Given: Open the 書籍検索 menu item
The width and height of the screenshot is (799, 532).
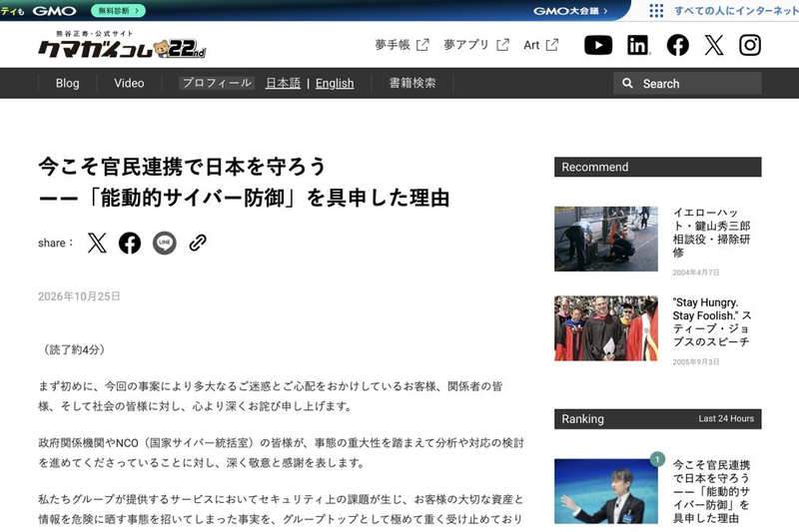Looking at the screenshot, I should pyautogui.click(x=412, y=83).
